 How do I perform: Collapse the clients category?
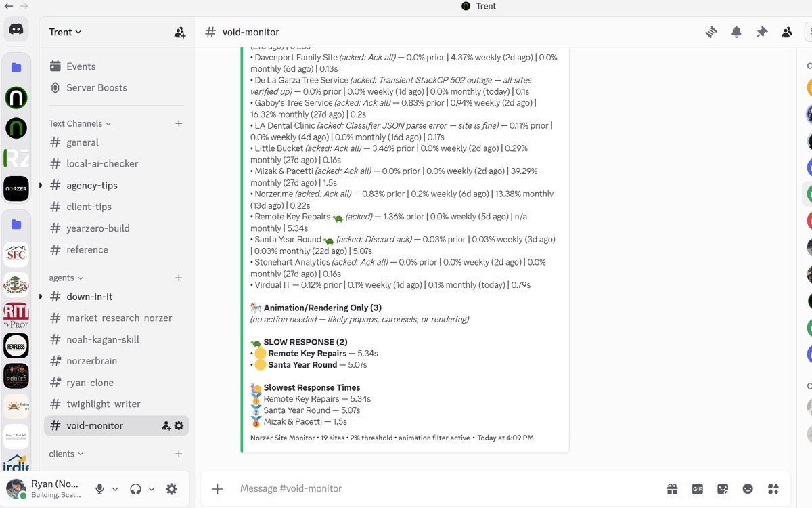66,454
